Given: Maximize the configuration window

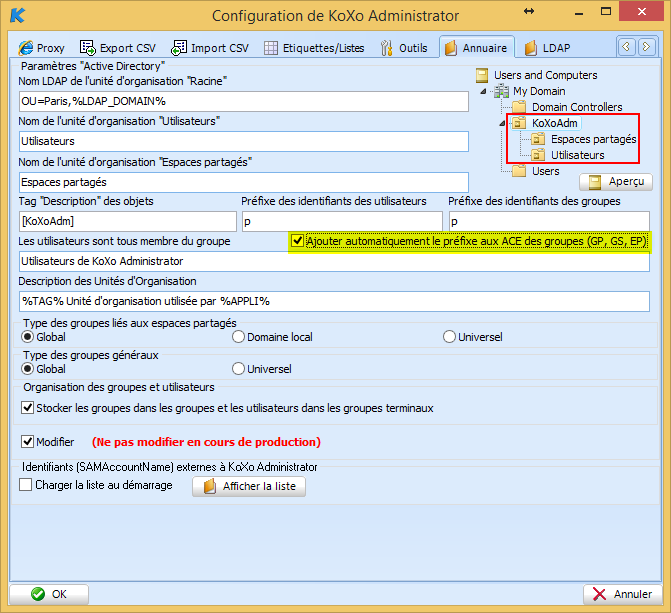Looking at the screenshot, I should point(606,12).
